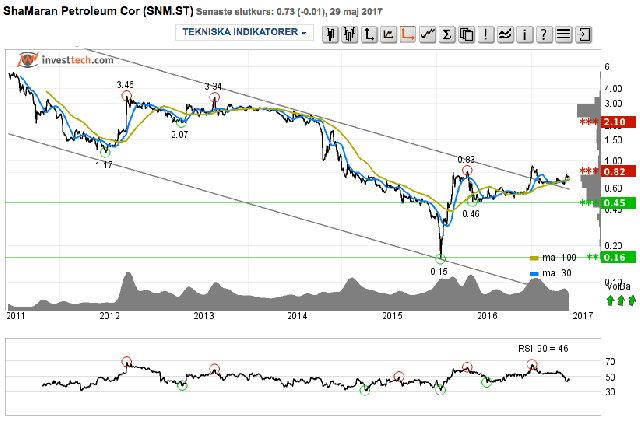Select the candlestick chart icon

(330, 35)
